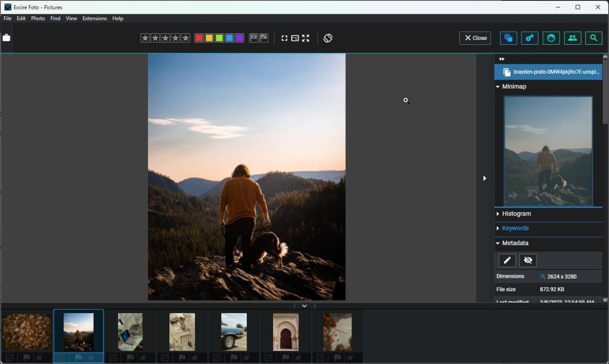The width and height of the screenshot is (609, 364).
Task: Click the pencil edit metadata icon
Action: (507, 260)
